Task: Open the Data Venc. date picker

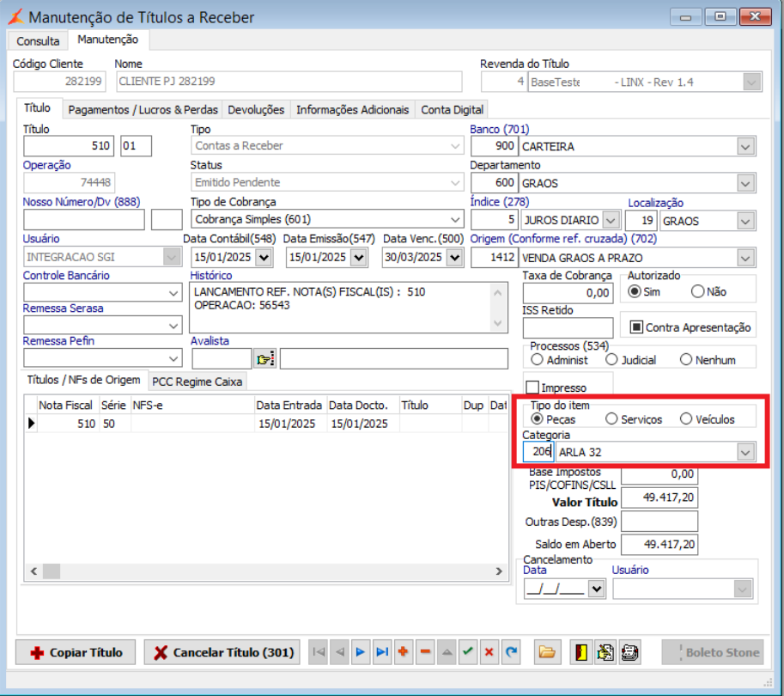Action: (x=454, y=257)
